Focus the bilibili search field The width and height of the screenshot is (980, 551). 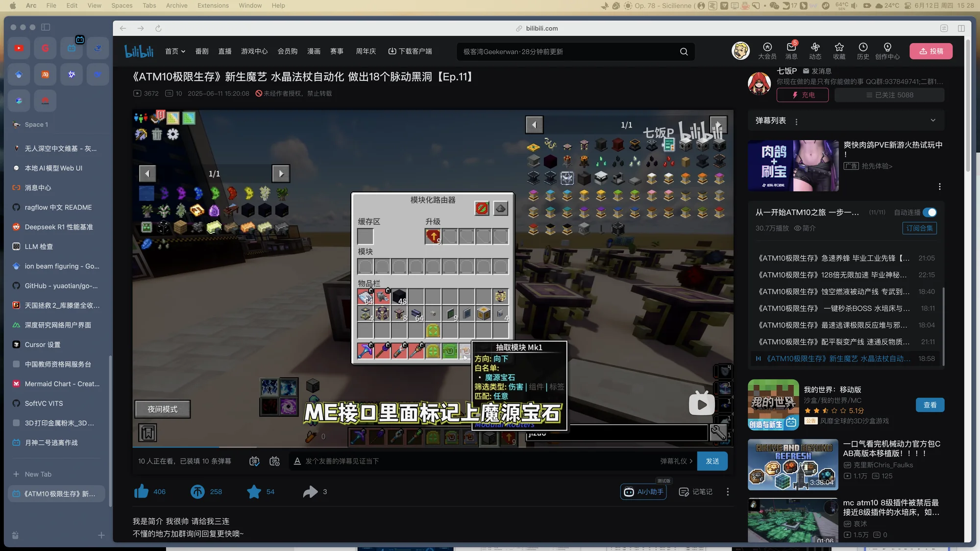coord(568,51)
